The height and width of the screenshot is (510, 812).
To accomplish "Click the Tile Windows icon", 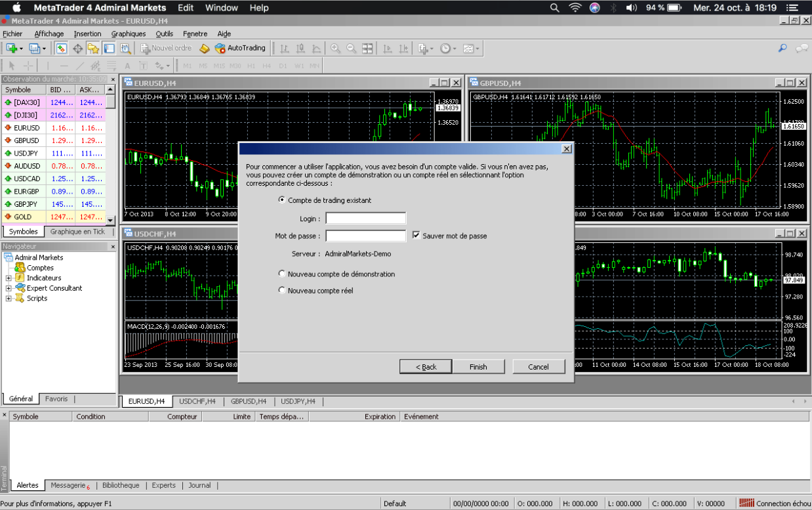I will (367, 48).
